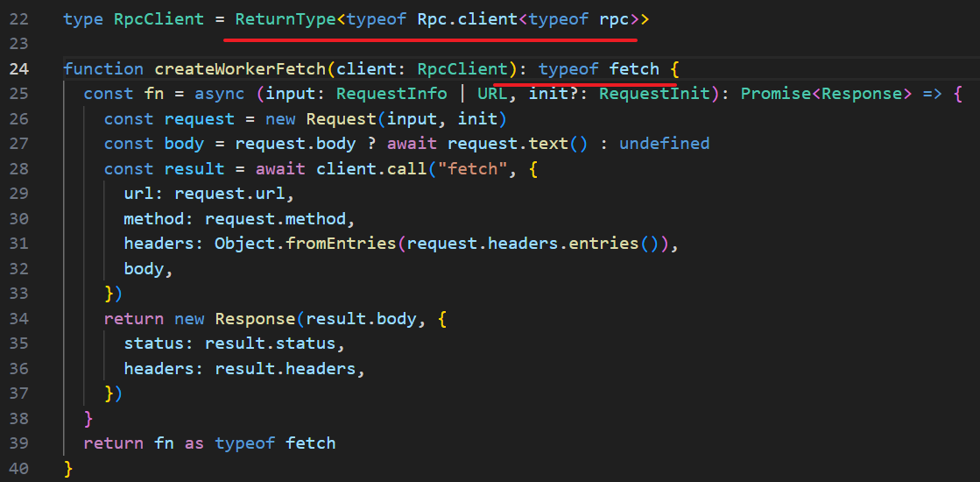Screen dimensions: 980x482
Task: Click result.status on line 35
Action: pyautogui.click(x=271, y=344)
